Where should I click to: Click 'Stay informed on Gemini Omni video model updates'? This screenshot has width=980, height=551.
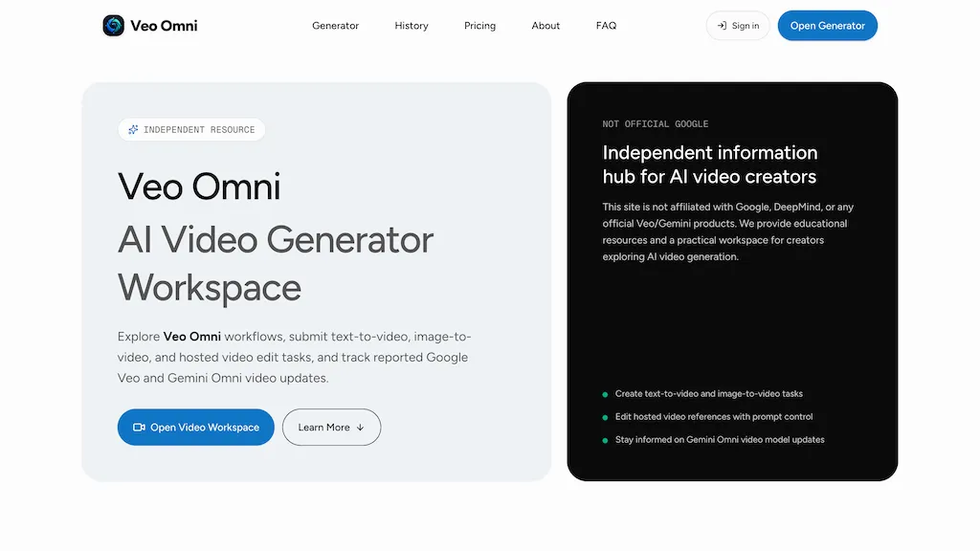[720, 440]
